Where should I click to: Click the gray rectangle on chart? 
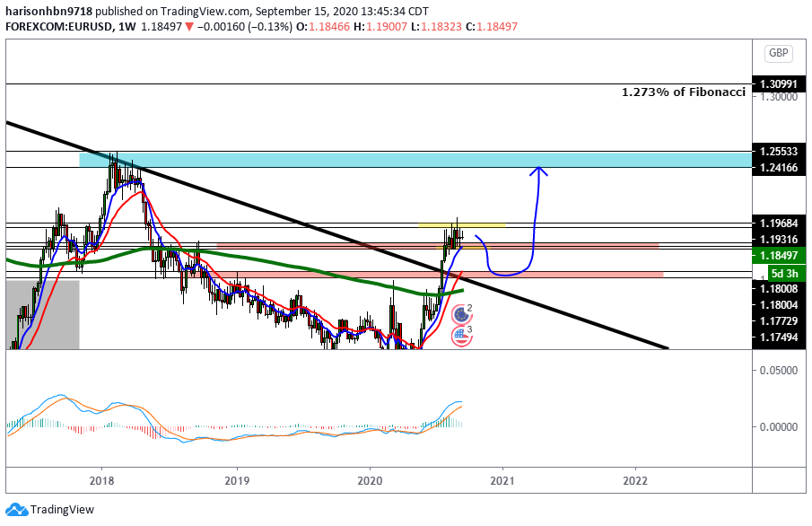point(42,314)
